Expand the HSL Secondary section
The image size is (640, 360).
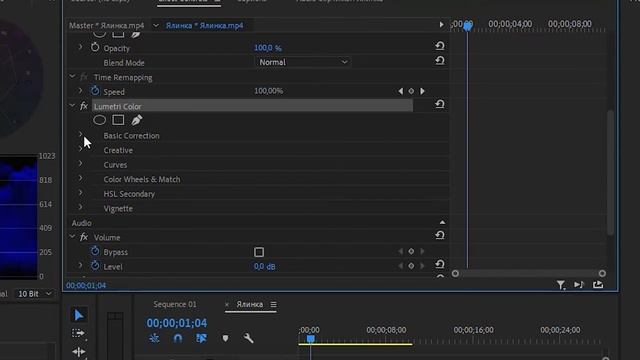tap(80, 193)
